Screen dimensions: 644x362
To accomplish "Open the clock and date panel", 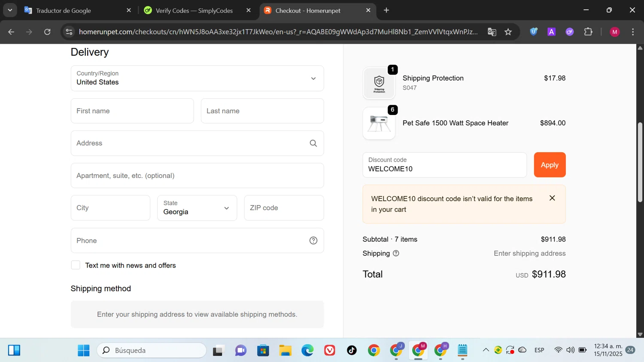I will (608, 350).
